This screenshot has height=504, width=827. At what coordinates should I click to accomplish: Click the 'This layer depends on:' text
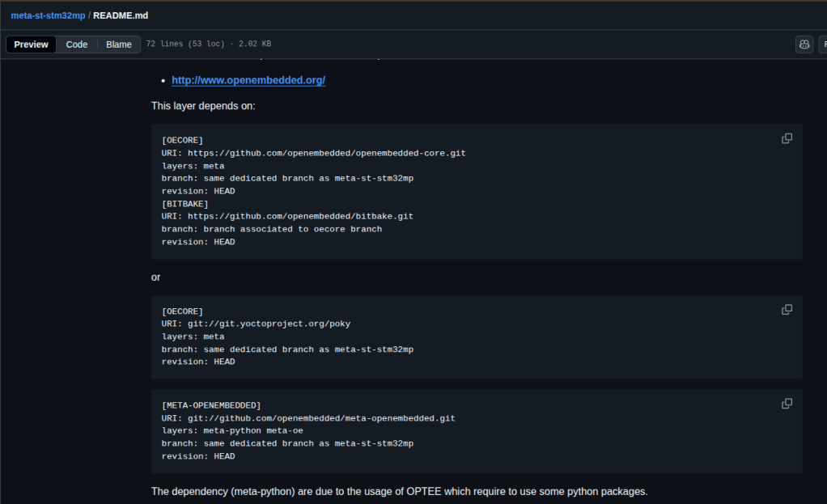point(203,106)
